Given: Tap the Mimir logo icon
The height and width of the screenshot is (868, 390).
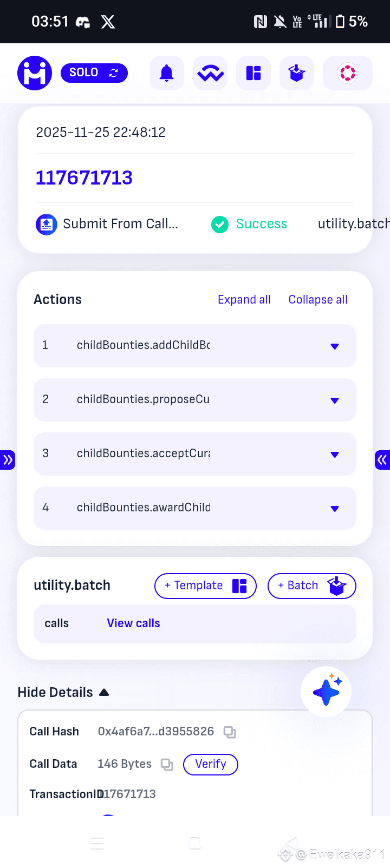Looking at the screenshot, I should pos(35,73).
